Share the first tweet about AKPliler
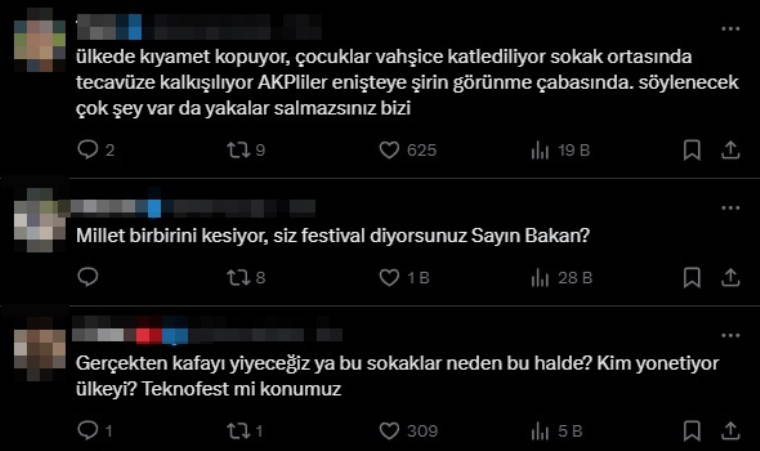The height and width of the screenshot is (451, 760). coord(730,150)
